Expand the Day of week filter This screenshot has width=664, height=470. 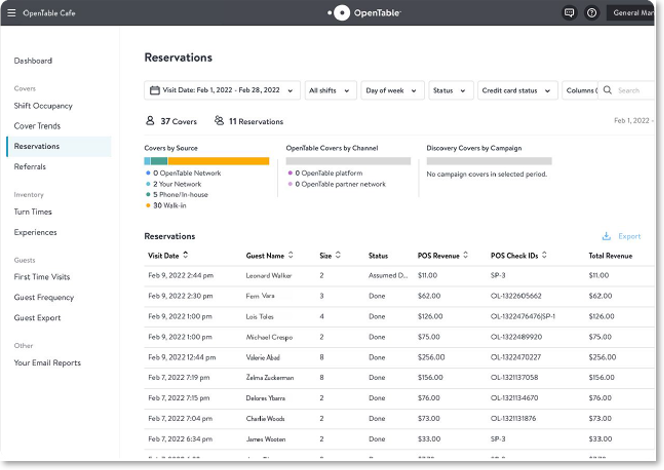pyautogui.click(x=391, y=91)
